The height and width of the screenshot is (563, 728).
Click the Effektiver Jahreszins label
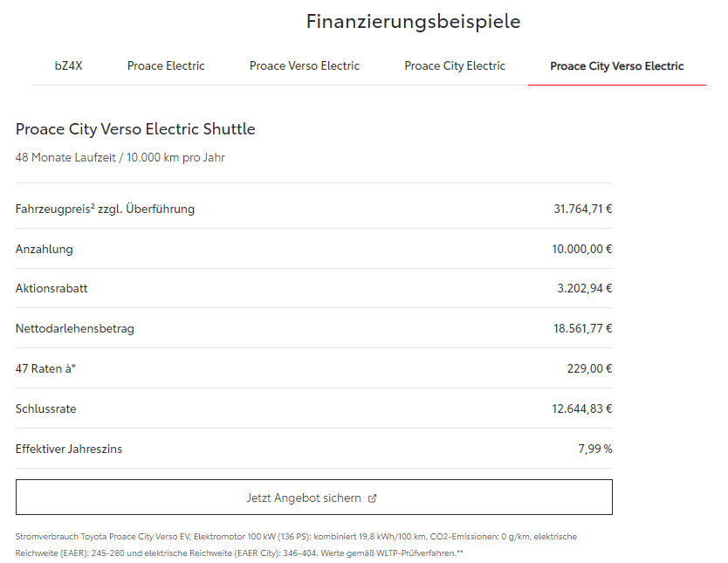(69, 450)
